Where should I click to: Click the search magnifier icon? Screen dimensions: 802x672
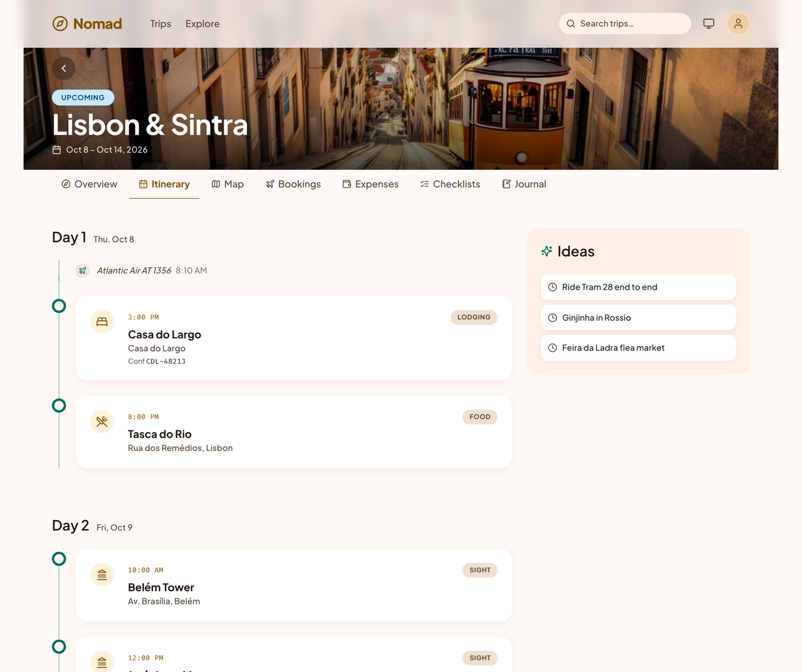(x=571, y=24)
